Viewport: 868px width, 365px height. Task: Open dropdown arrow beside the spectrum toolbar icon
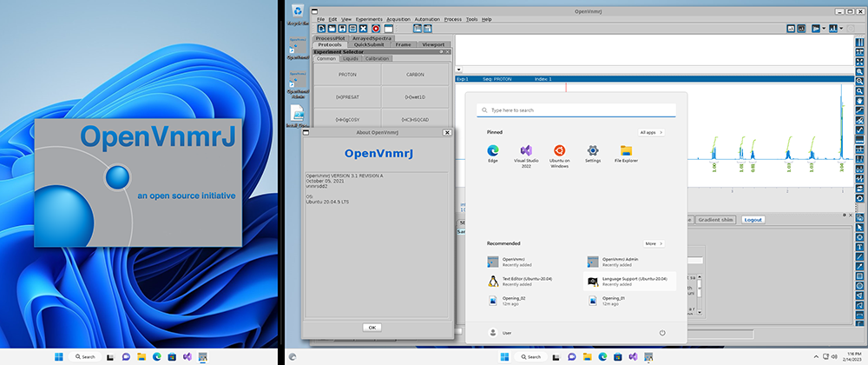click(x=841, y=29)
